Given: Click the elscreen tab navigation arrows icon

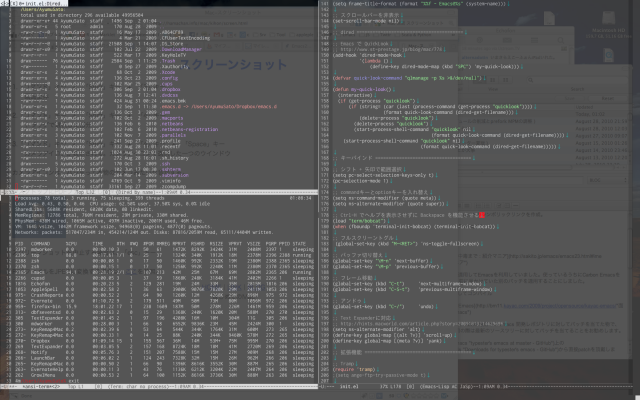Looking at the screenshot, I should click(4, 3).
